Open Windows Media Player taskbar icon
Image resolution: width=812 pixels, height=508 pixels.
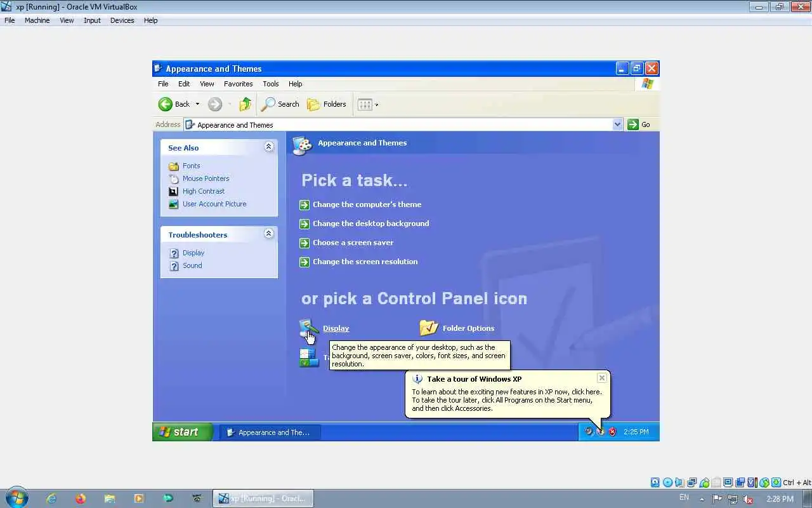tap(139, 498)
